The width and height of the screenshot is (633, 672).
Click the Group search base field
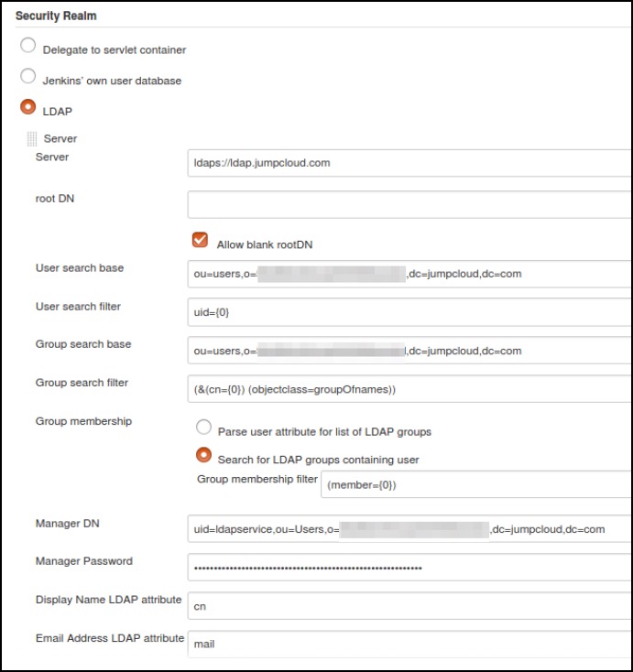[x=409, y=351]
